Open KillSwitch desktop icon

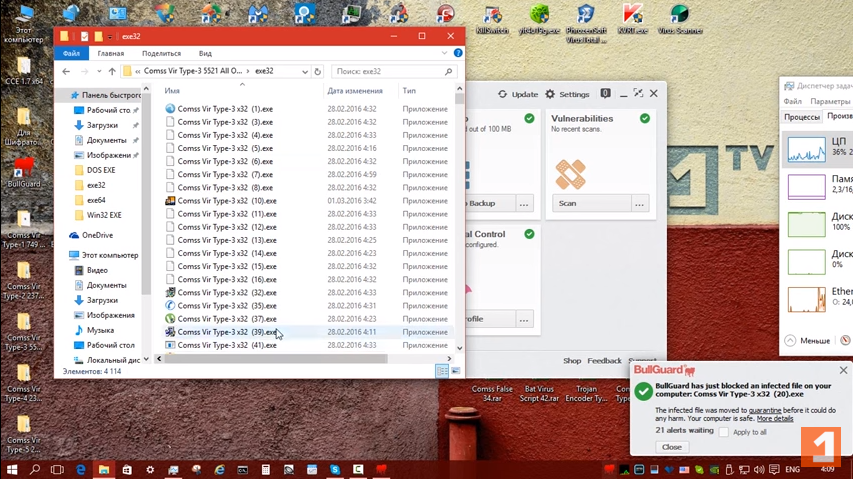click(492, 19)
